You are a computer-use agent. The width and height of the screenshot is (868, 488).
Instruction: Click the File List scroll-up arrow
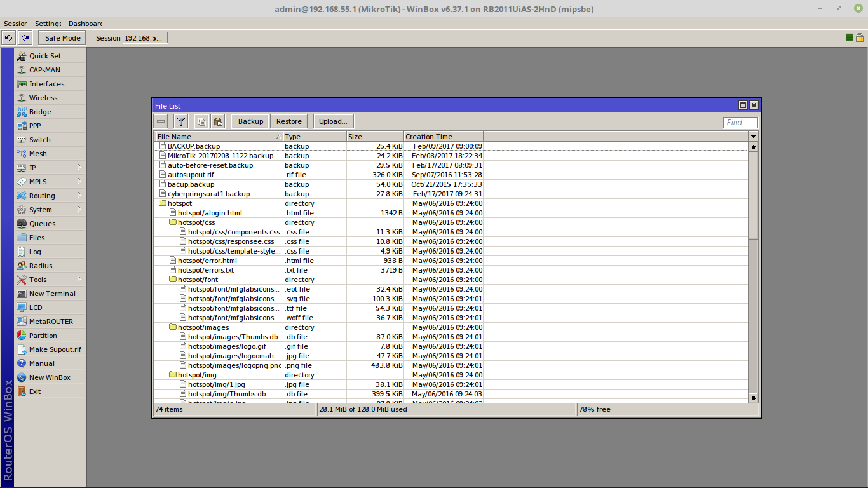pos(754,146)
